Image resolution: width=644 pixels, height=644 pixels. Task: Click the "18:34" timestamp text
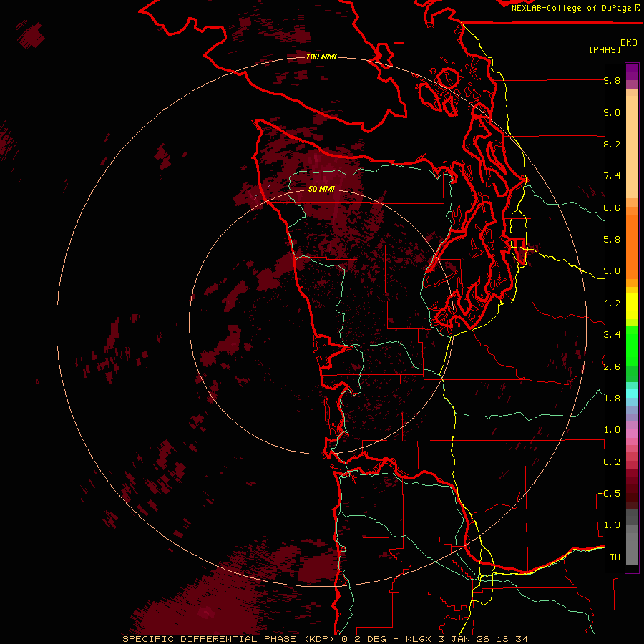tap(512, 639)
